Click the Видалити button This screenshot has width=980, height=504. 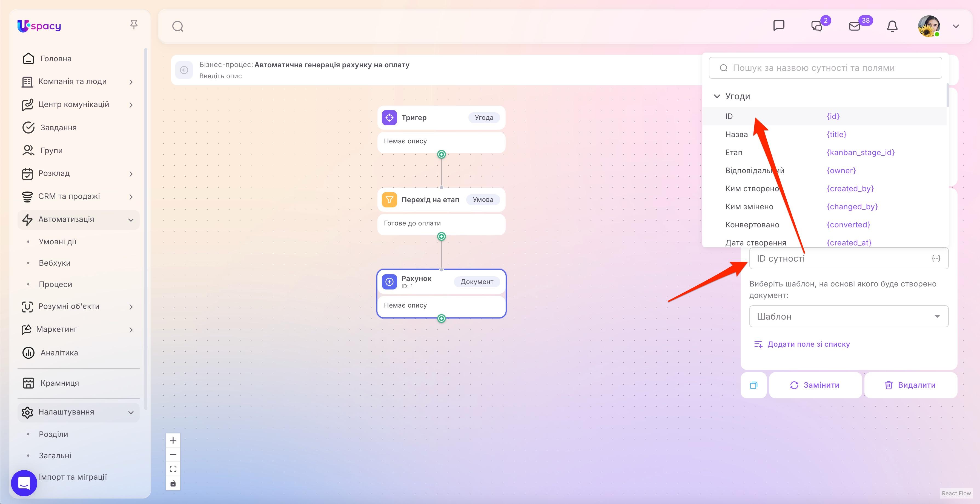coord(910,386)
